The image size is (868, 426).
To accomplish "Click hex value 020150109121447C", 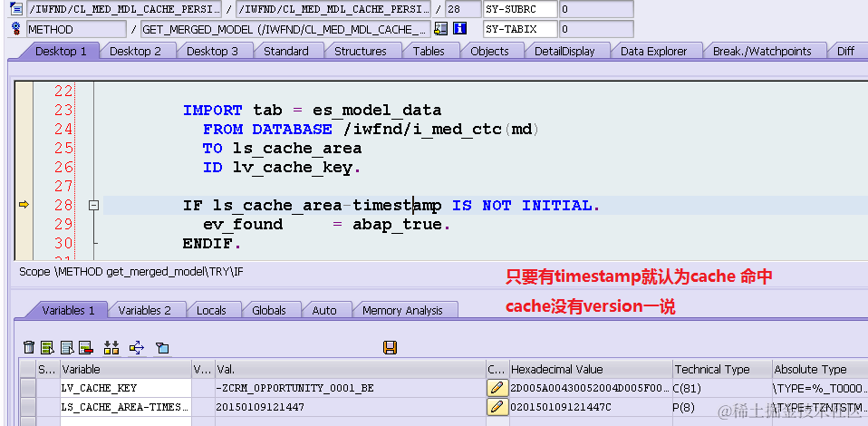I will (x=562, y=407).
